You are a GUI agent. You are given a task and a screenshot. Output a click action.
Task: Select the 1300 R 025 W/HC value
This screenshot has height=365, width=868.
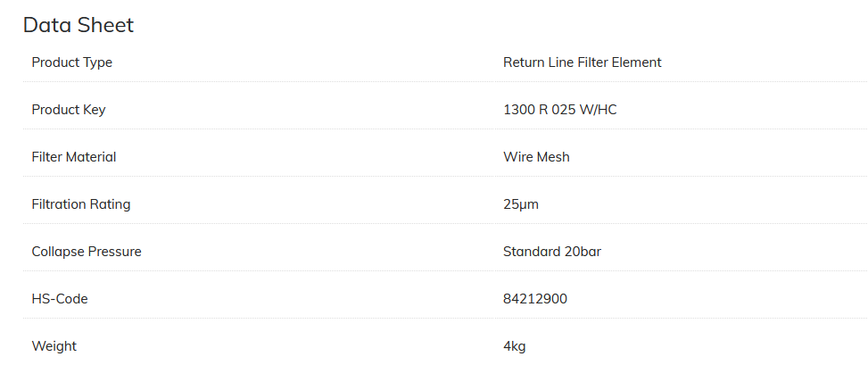[x=559, y=110]
